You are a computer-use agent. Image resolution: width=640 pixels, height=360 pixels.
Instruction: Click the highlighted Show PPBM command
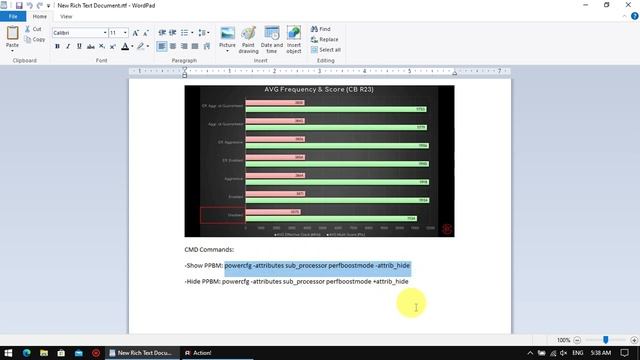pos(317,265)
